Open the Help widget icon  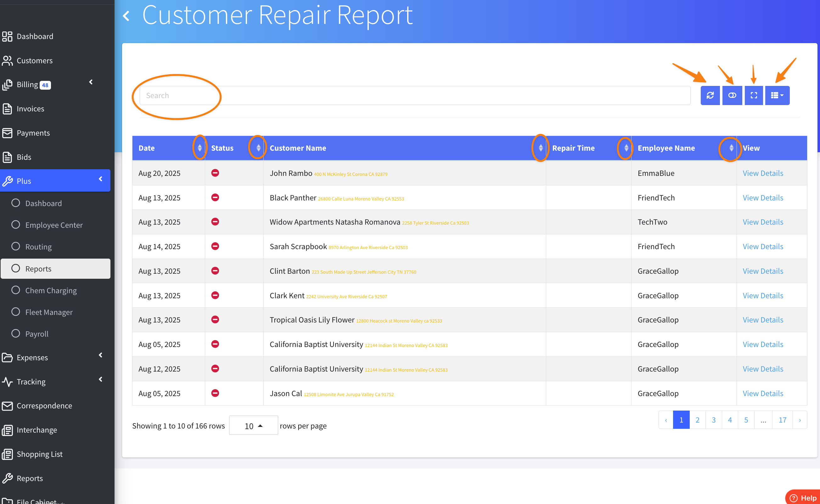pos(794,498)
